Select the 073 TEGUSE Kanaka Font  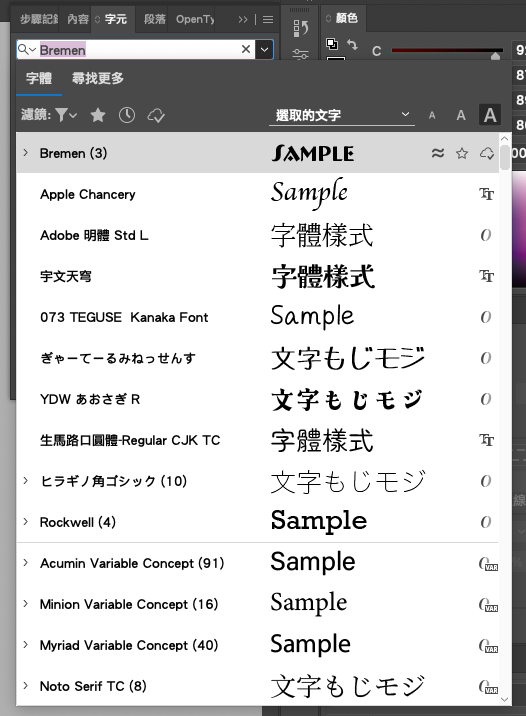click(257, 317)
